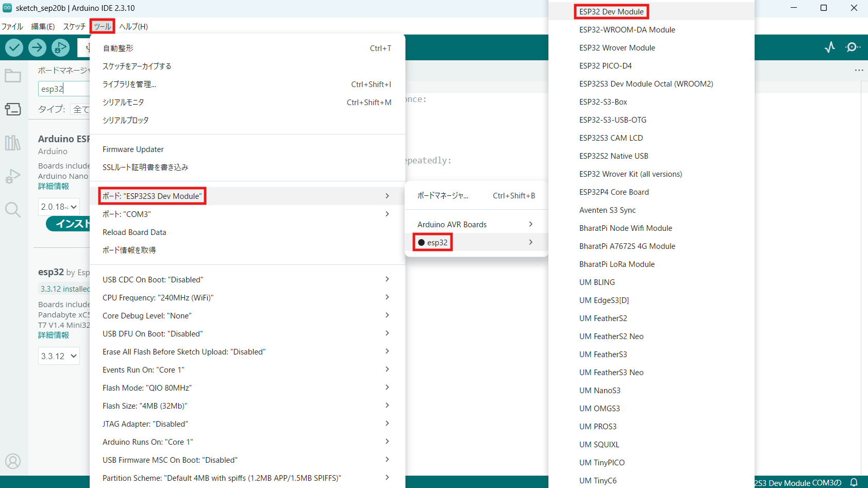Expand the esp32 boards submenu
868x488 pixels.
pos(476,242)
